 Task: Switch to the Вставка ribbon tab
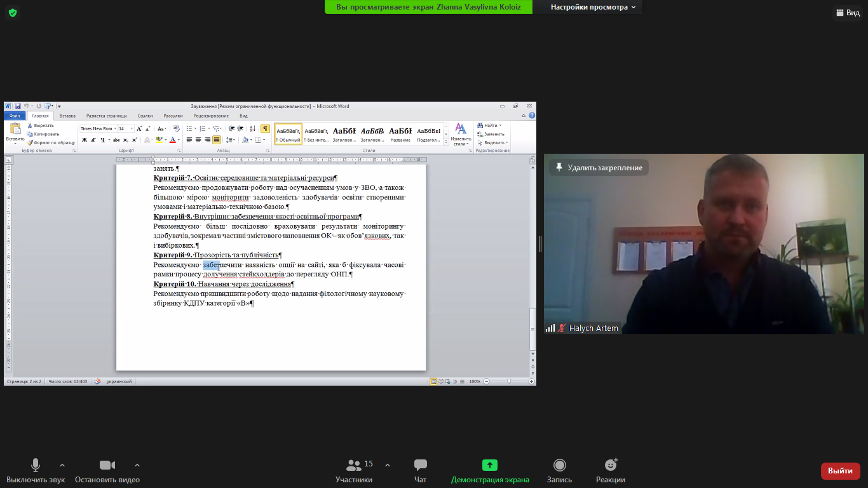67,116
